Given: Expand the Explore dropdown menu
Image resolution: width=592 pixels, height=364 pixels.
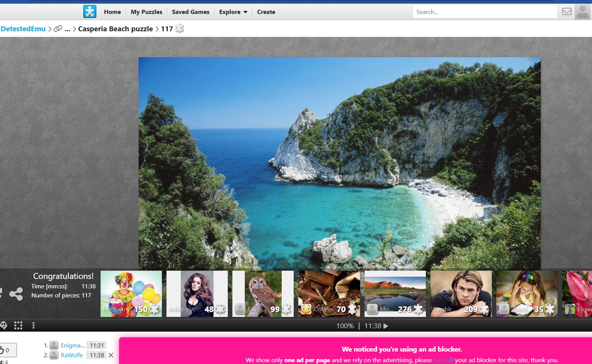Looking at the screenshot, I should [x=233, y=12].
